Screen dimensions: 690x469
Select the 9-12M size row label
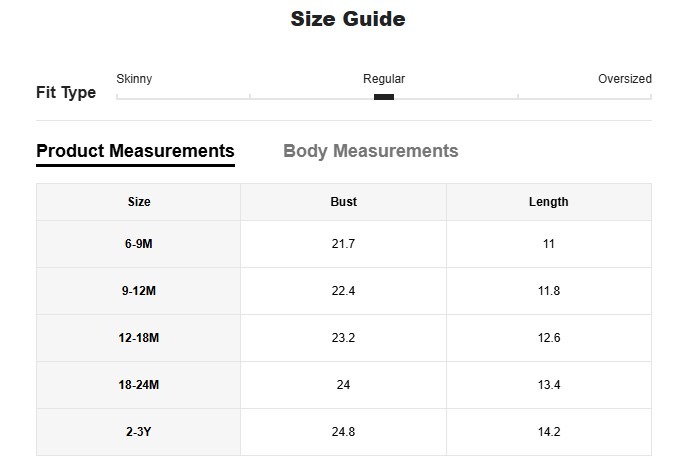139,291
